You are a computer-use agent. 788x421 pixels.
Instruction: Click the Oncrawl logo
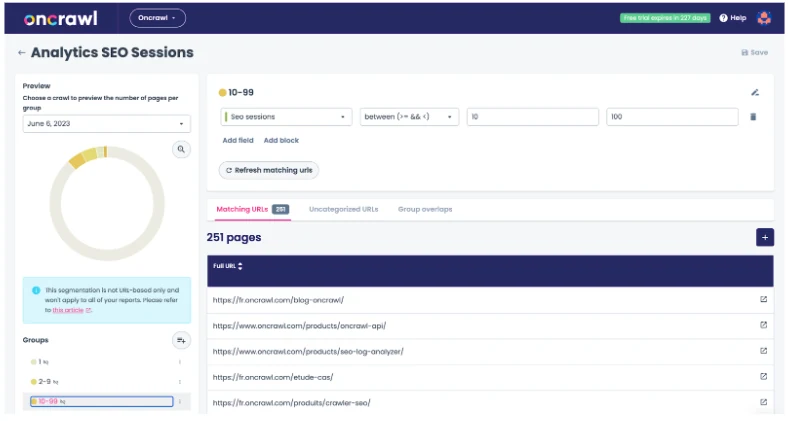point(60,19)
